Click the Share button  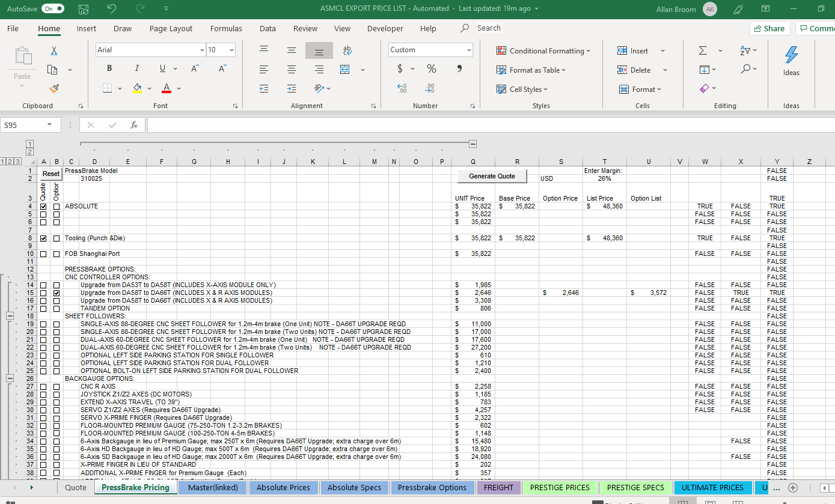(x=769, y=28)
